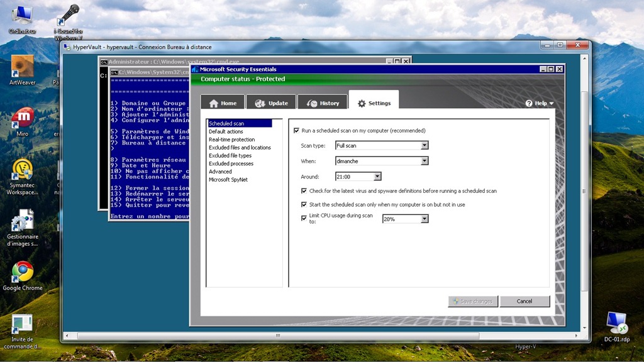Click the blue C:\Windows\System32 console title icon
The height and width of the screenshot is (362, 644).
[x=114, y=72]
